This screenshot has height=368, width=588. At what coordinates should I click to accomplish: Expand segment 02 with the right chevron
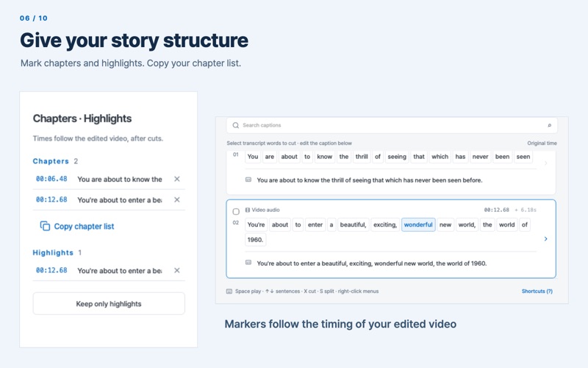pyautogui.click(x=545, y=238)
